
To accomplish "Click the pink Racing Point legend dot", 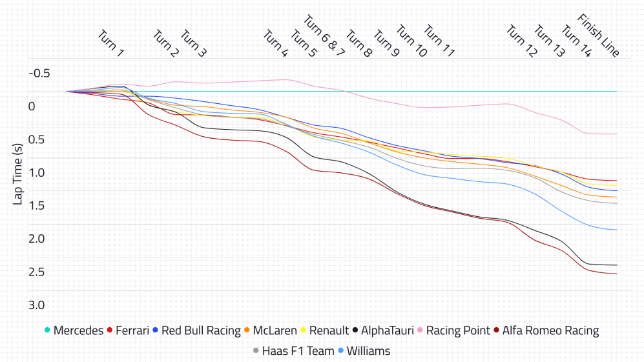I will (420, 331).
